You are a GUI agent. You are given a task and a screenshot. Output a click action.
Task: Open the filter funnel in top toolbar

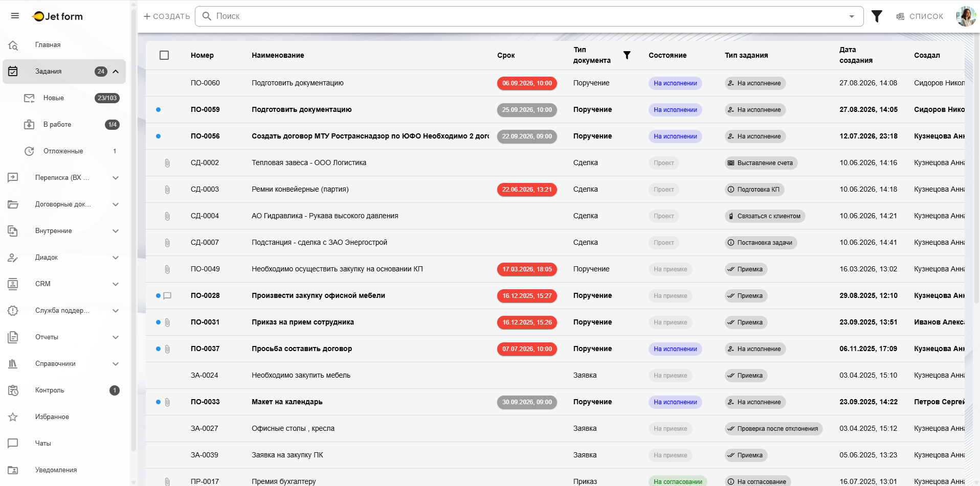click(877, 16)
